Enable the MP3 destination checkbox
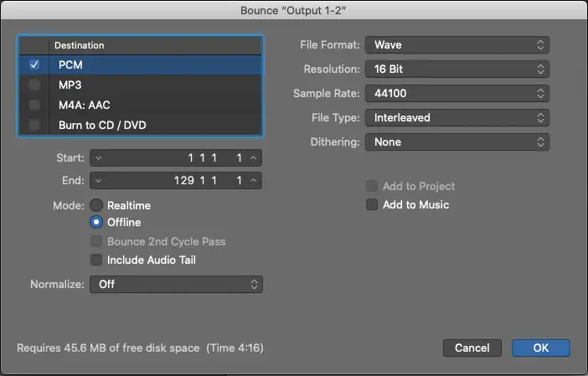Viewport: 588px width, 376px height. [x=34, y=85]
